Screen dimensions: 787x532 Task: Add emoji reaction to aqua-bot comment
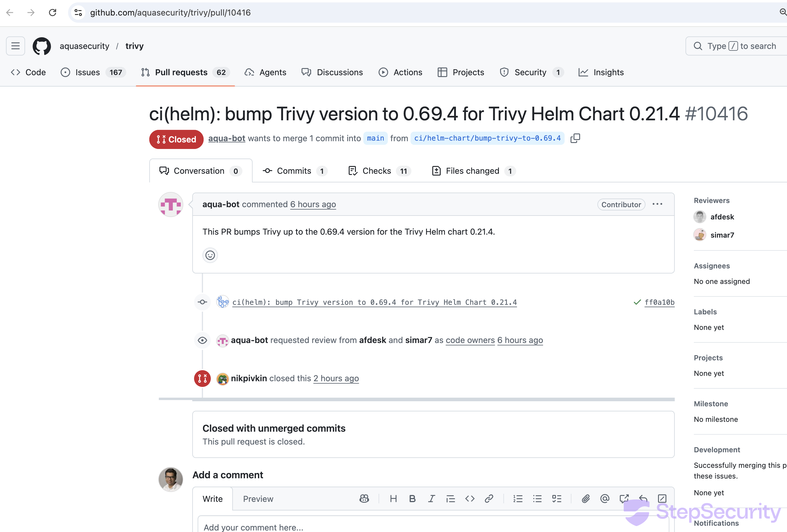tap(210, 255)
